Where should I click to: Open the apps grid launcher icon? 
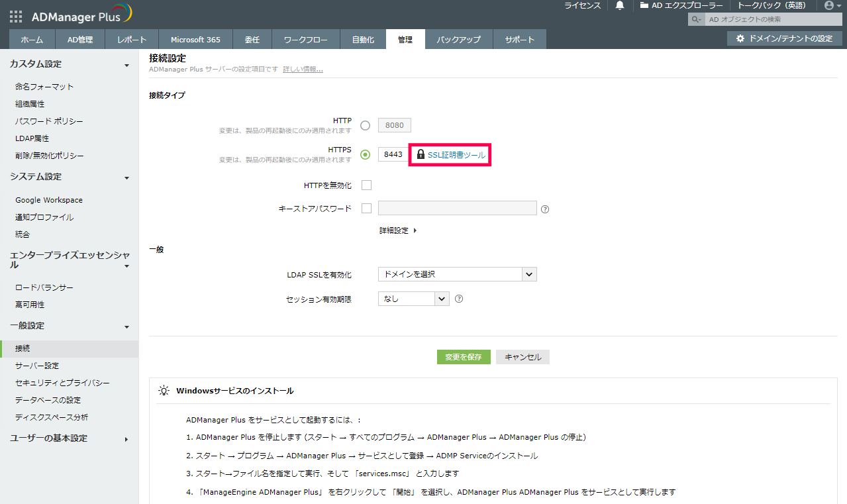pos(15,16)
